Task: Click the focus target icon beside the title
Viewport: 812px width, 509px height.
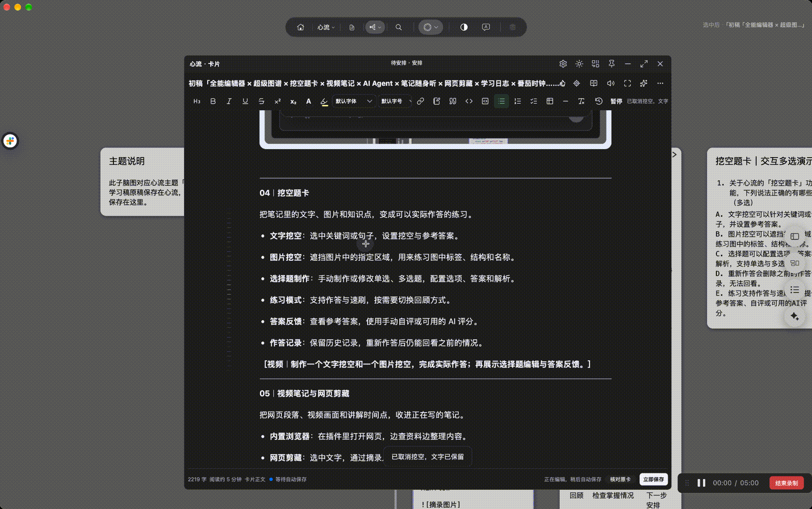Action: [x=577, y=83]
